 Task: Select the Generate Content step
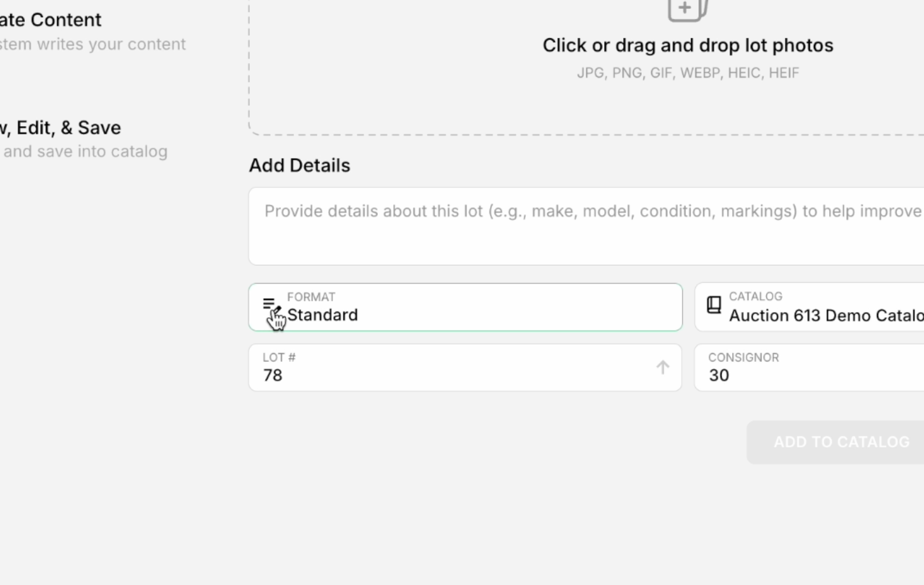click(x=51, y=20)
